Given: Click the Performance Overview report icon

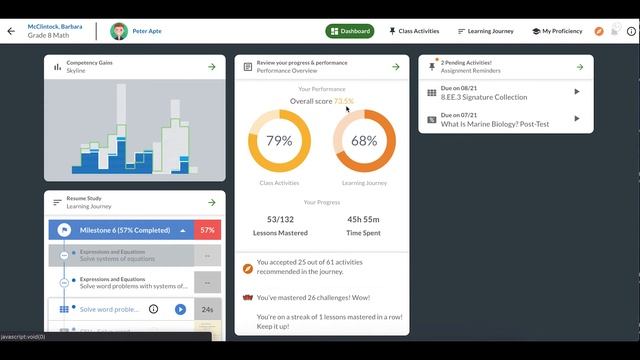Looking at the screenshot, I should click(x=248, y=67).
